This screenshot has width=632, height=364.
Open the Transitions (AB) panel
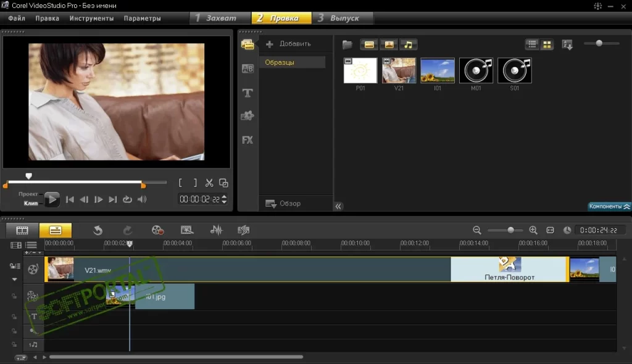point(247,68)
